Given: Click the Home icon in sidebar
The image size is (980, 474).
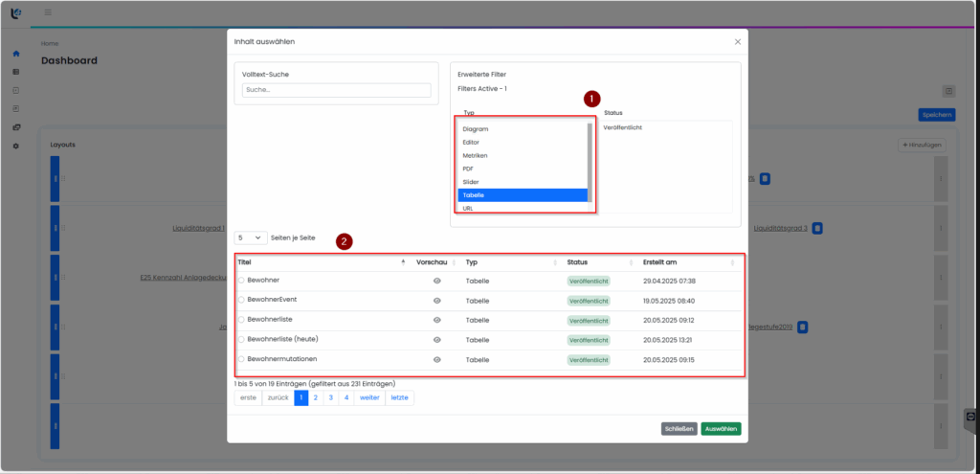Looking at the screenshot, I should tap(15, 54).
